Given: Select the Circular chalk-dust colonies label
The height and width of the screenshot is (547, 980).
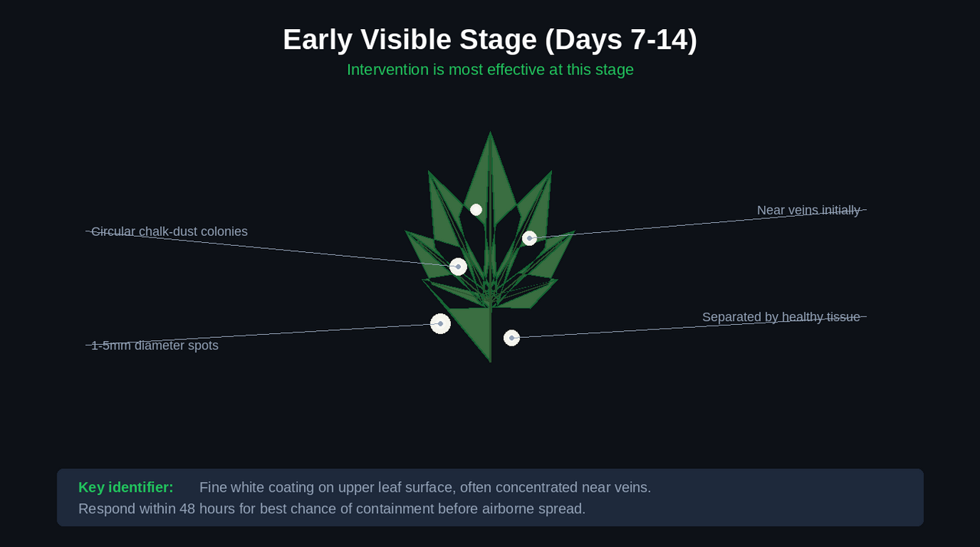Looking at the screenshot, I should coord(169,231).
